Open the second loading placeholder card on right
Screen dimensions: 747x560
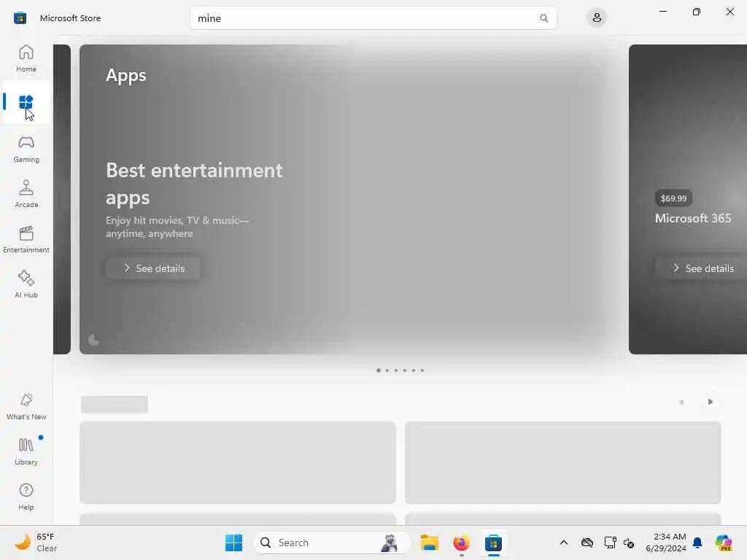point(563,462)
